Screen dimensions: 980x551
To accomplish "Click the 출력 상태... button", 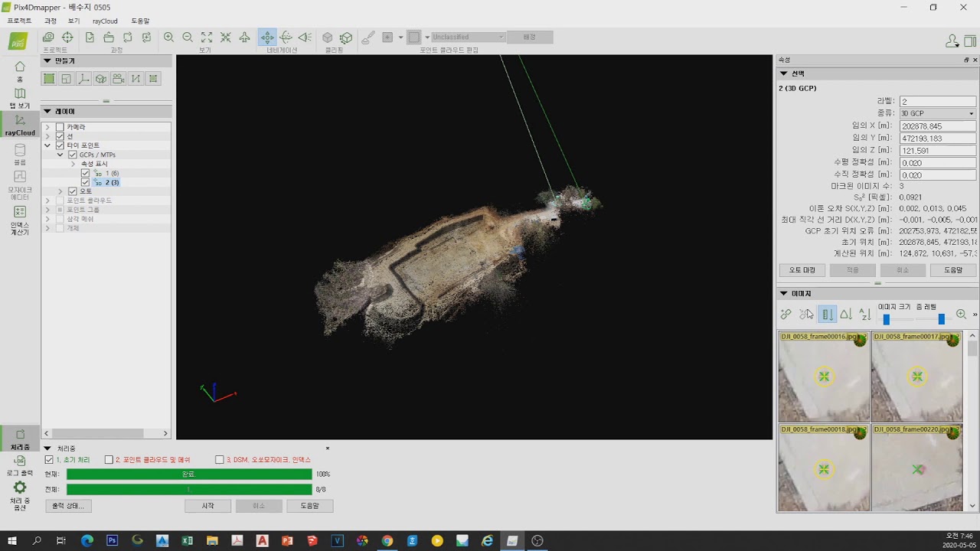I will point(68,506).
